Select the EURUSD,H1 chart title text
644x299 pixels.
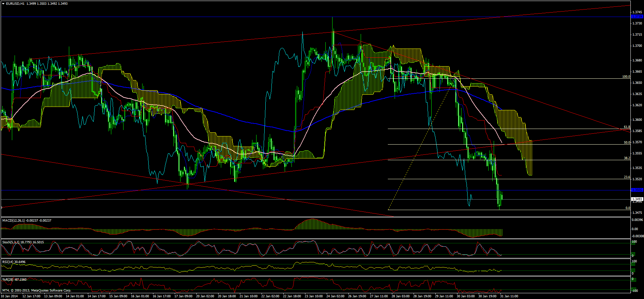[x=15, y=4]
